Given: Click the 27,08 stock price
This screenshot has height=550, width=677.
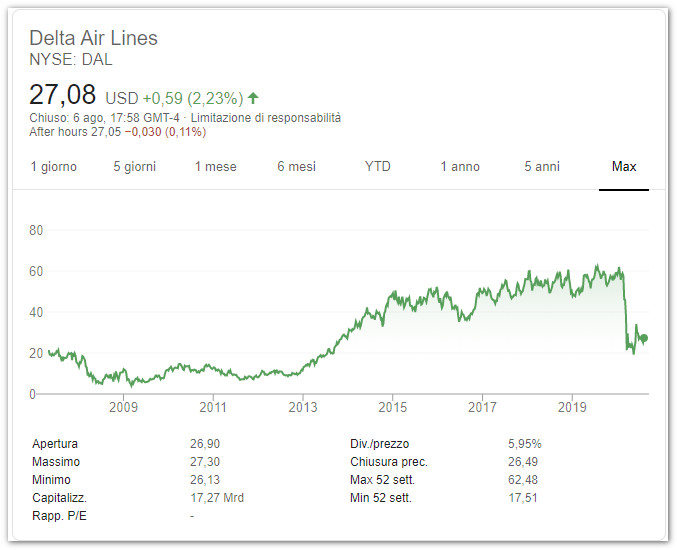Looking at the screenshot, I should point(62,95).
